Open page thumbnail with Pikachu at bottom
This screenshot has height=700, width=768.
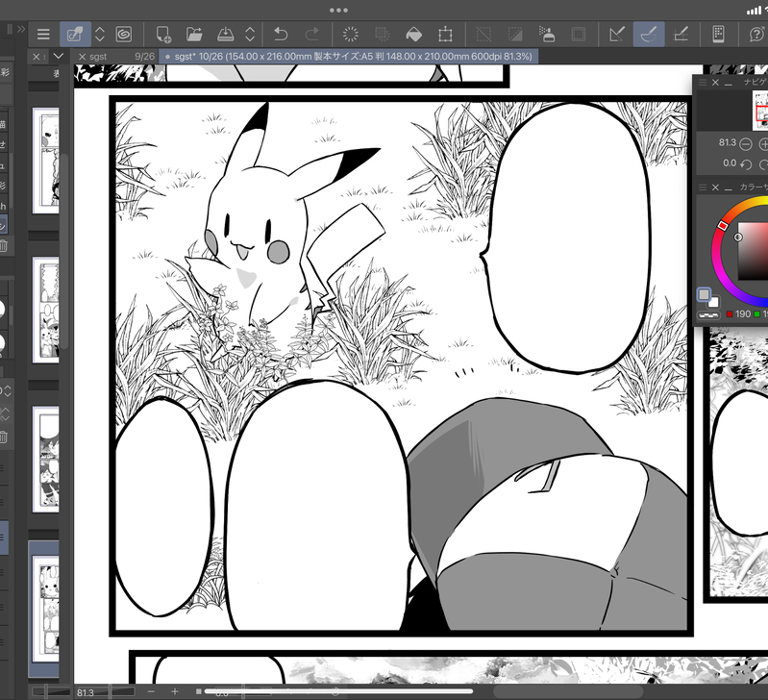pos(45,310)
